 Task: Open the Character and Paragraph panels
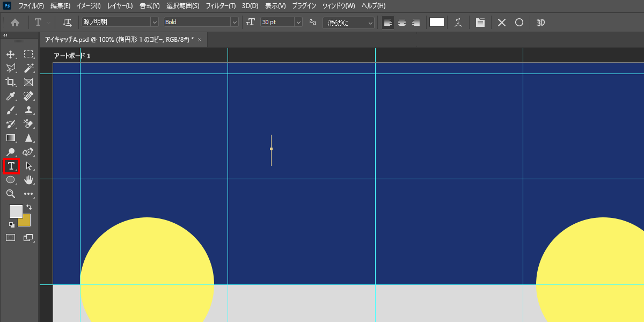[x=480, y=23]
